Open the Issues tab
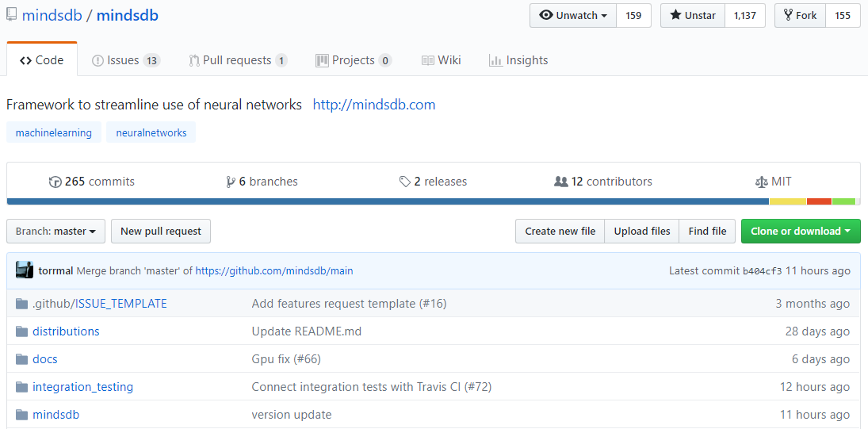Viewport: 868px width, 429px height. [x=126, y=59]
